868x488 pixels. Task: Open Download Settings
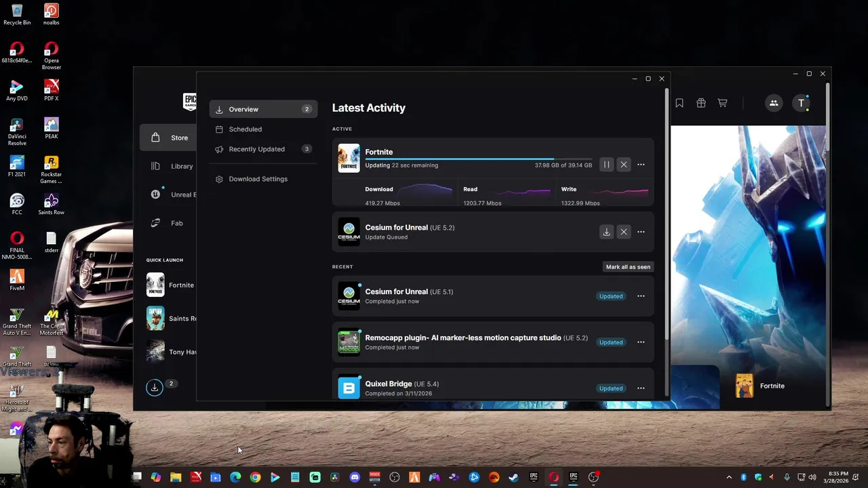click(263, 179)
